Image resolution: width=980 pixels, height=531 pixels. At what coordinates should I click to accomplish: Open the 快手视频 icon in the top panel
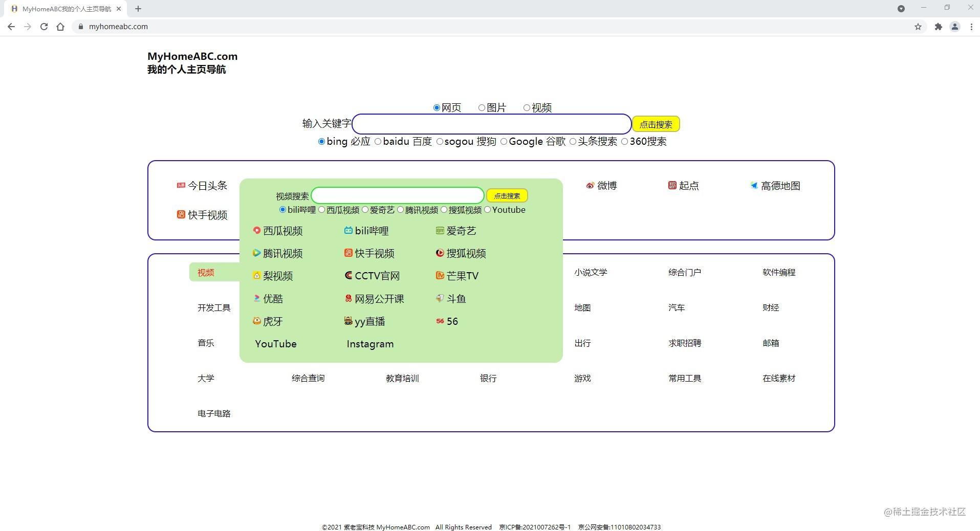181,214
